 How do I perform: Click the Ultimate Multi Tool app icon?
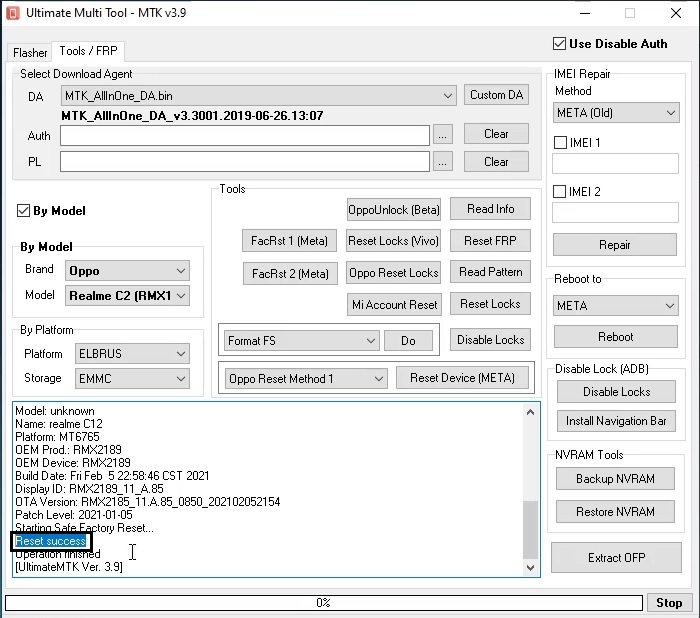tap(12, 13)
